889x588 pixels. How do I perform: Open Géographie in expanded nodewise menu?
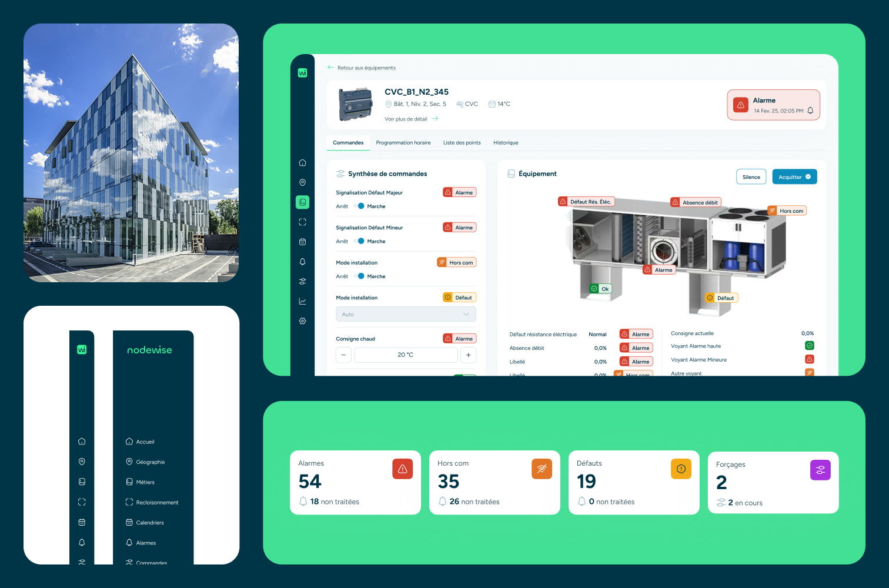145,462
